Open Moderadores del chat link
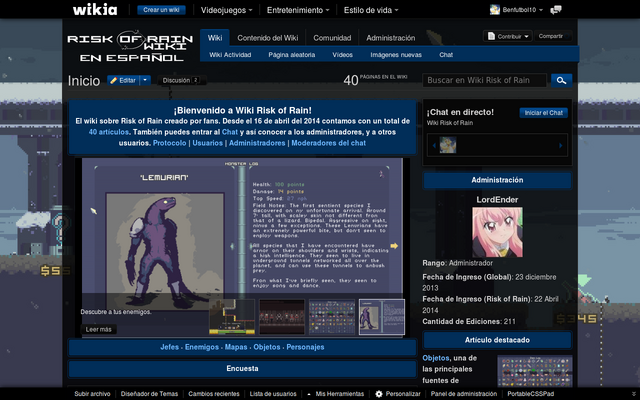Viewport: 640px width, 400px height. 328,143
